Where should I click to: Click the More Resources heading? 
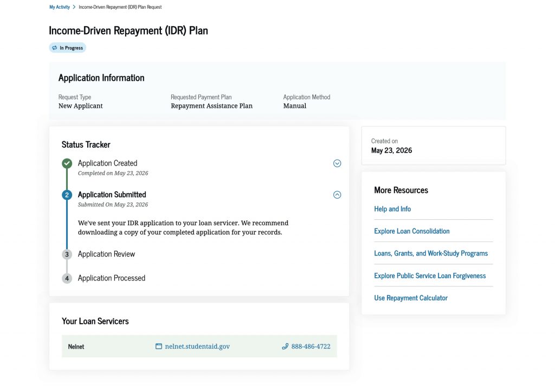[x=401, y=190]
